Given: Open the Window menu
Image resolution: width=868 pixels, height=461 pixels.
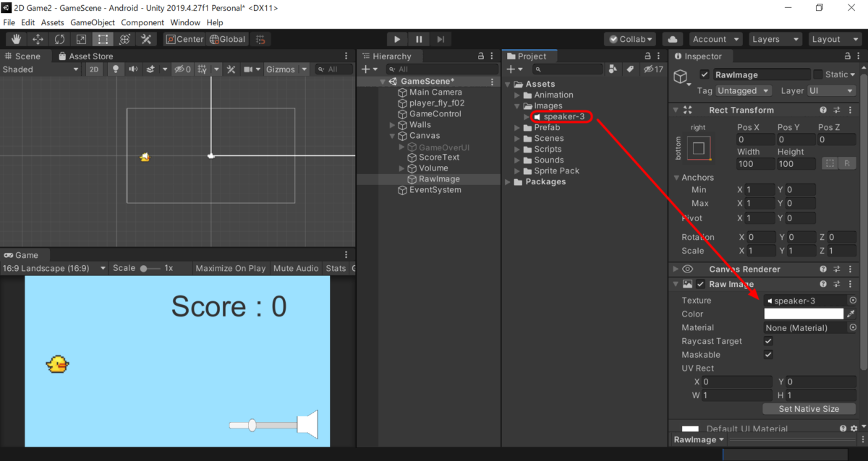Looking at the screenshot, I should (x=186, y=22).
